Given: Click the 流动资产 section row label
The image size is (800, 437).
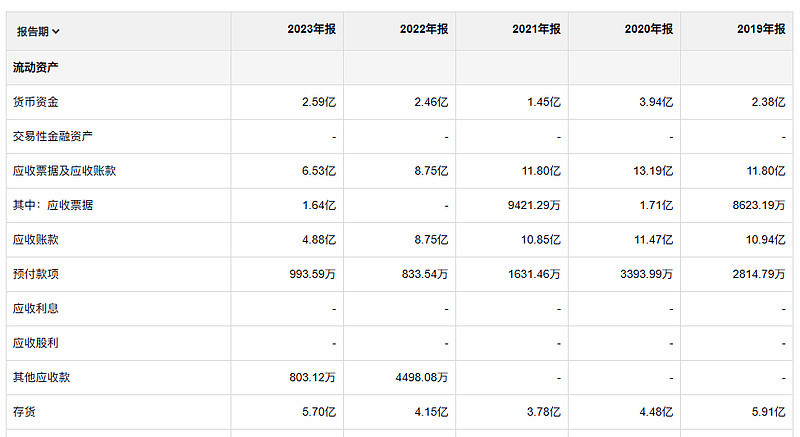Looking at the screenshot, I should [x=35, y=67].
